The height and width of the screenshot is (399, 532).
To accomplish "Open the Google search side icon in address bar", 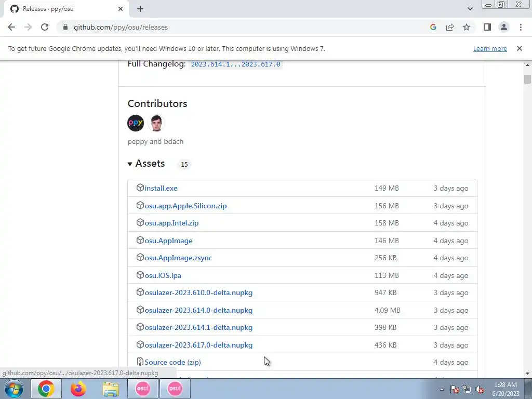I will (x=433, y=27).
